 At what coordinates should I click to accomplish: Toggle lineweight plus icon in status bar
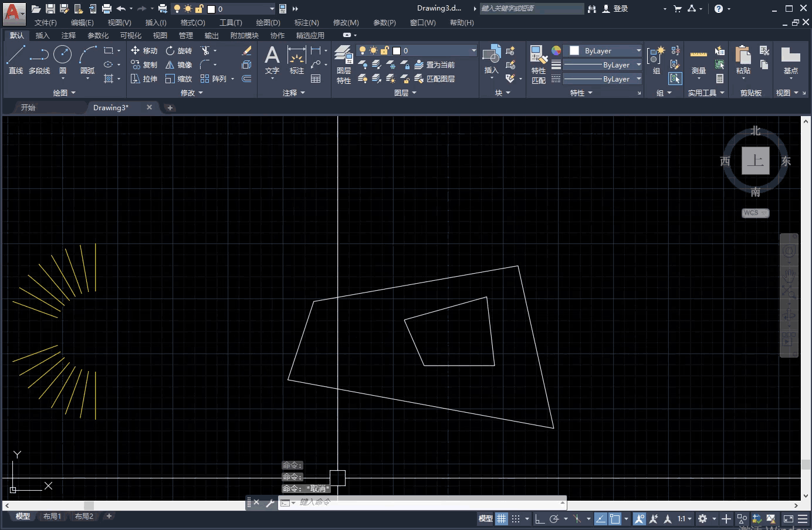pyautogui.click(x=726, y=519)
